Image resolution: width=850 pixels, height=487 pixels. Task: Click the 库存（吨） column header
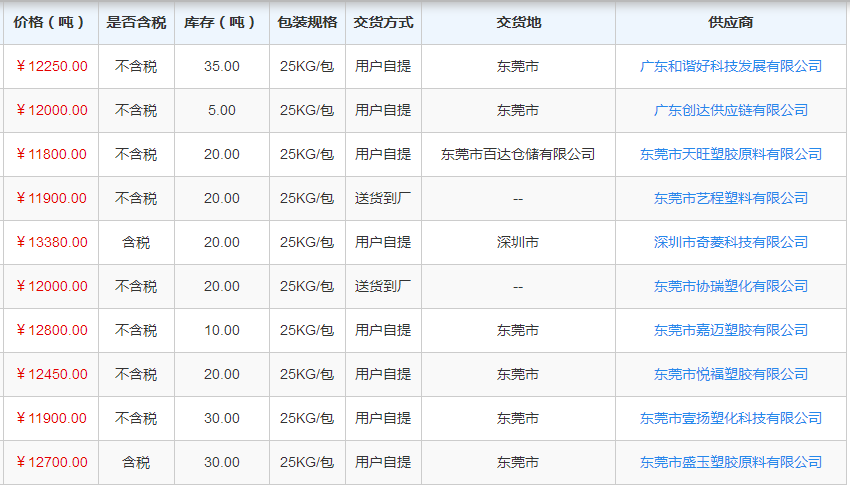click(x=221, y=22)
